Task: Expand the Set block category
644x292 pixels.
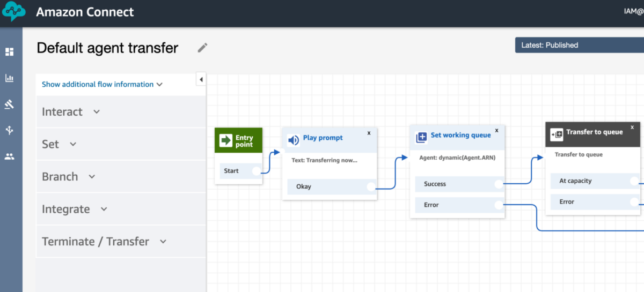Action: [x=59, y=144]
